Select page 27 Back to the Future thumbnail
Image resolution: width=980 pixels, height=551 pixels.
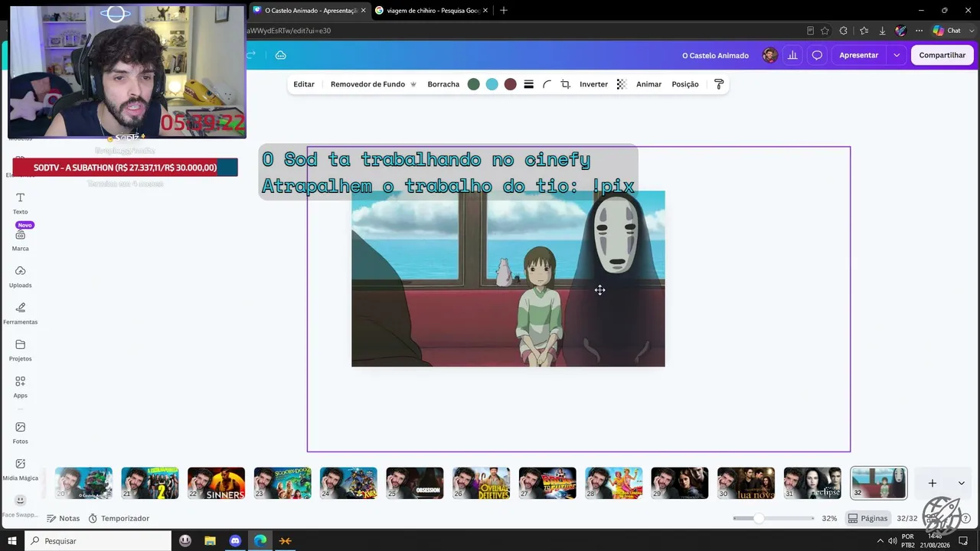point(547,483)
